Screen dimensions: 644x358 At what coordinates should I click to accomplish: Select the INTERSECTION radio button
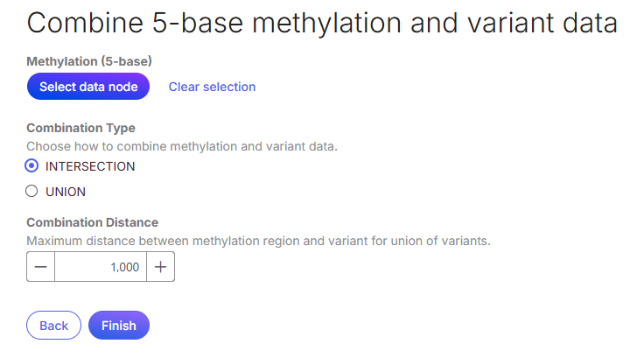32,165
